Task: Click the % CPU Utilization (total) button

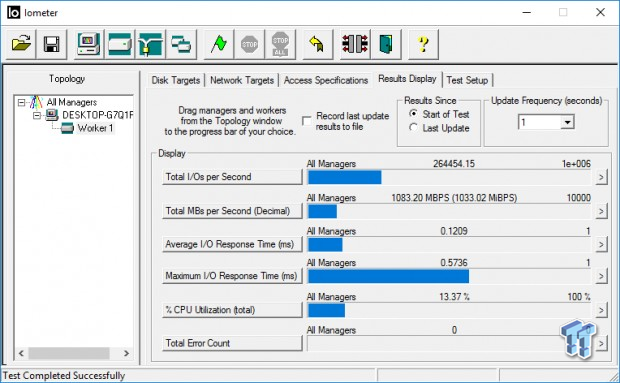Action: pyautogui.click(x=232, y=310)
